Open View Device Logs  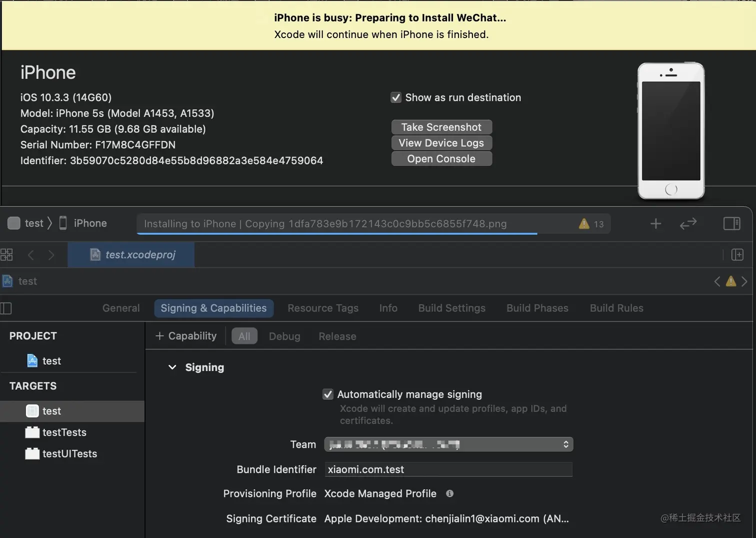pos(441,143)
